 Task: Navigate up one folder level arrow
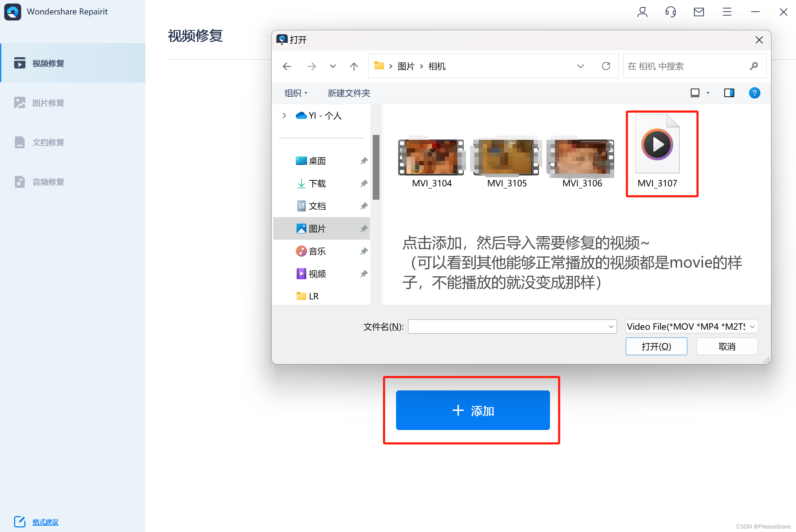pyautogui.click(x=354, y=66)
